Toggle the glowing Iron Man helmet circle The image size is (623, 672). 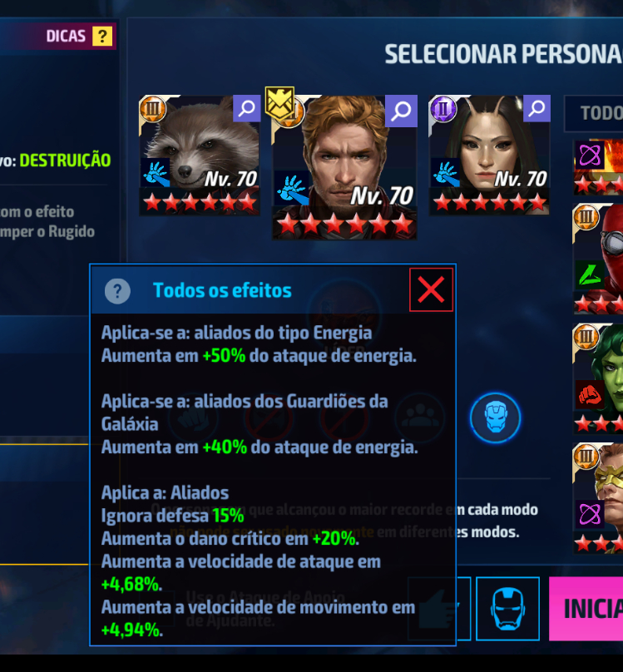click(495, 418)
